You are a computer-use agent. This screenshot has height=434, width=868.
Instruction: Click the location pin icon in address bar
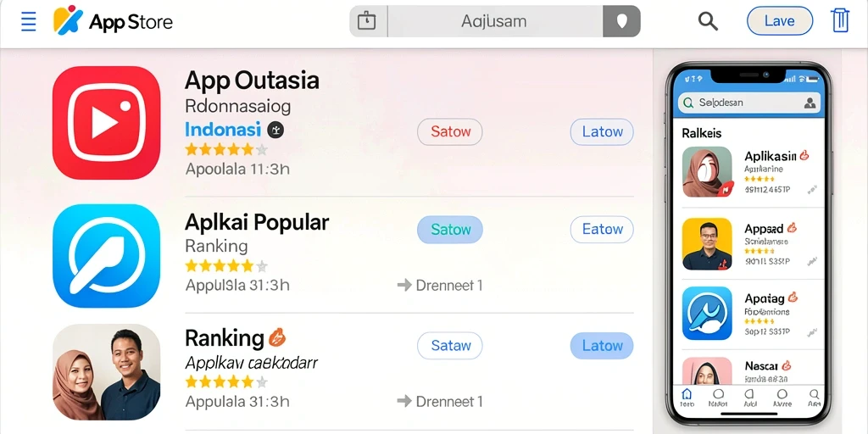[621, 21]
